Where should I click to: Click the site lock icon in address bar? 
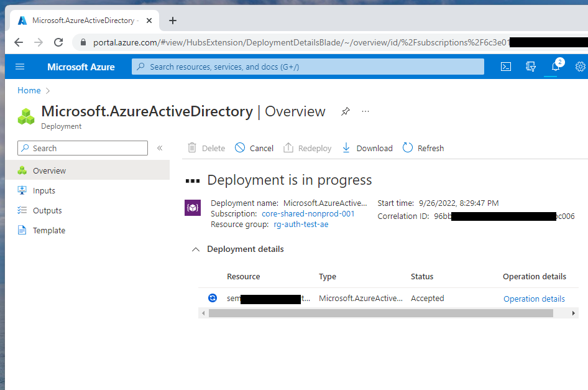(x=83, y=42)
